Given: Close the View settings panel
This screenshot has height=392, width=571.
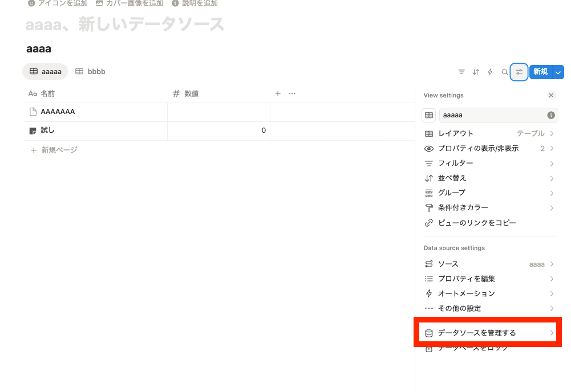Looking at the screenshot, I should pyautogui.click(x=551, y=95).
